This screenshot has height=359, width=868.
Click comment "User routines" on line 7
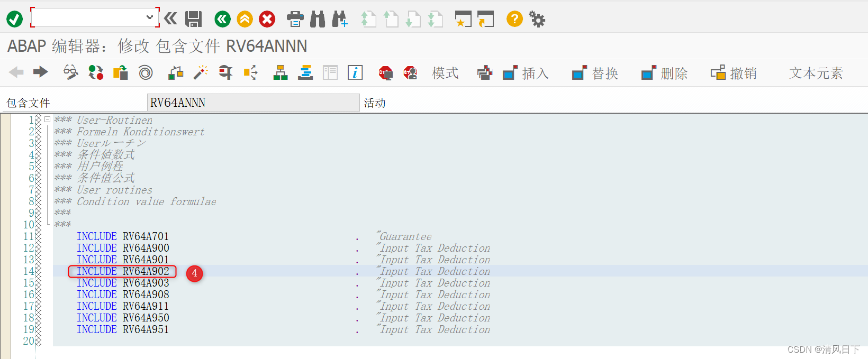114,190
